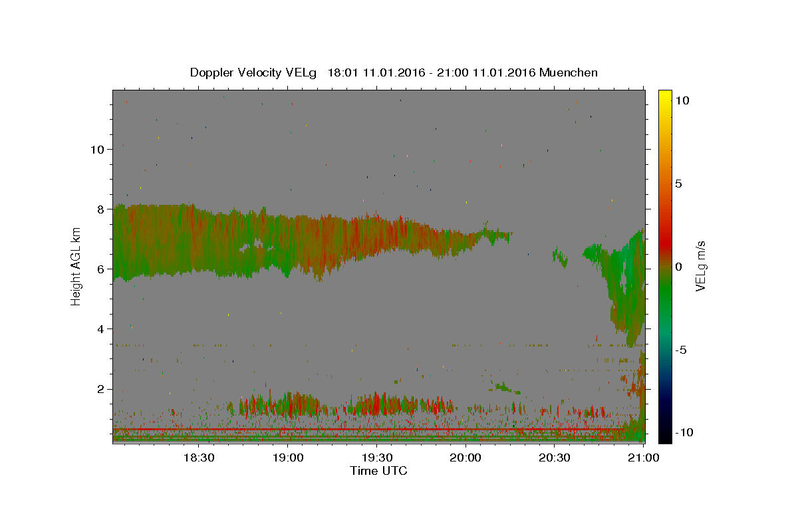Click the cloud layer near 7 km at 18:30

198,238
